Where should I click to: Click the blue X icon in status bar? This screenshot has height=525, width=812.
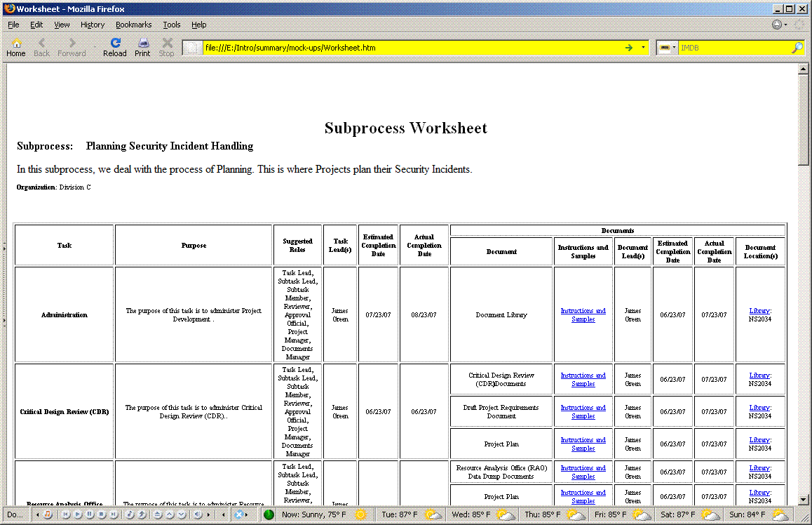tap(238, 514)
